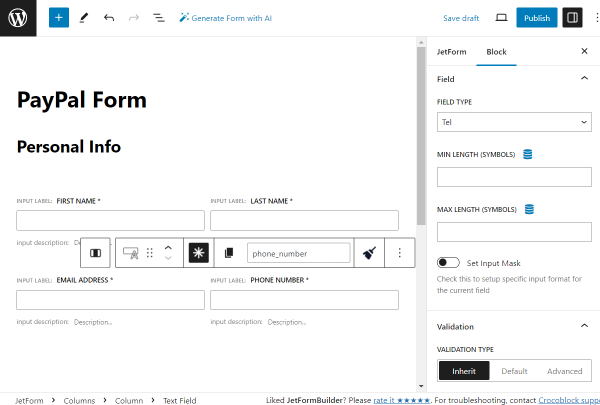Select JetForm in breadcrumb
Image resolution: width=600 pixels, height=405 pixels.
pyautogui.click(x=29, y=400)
